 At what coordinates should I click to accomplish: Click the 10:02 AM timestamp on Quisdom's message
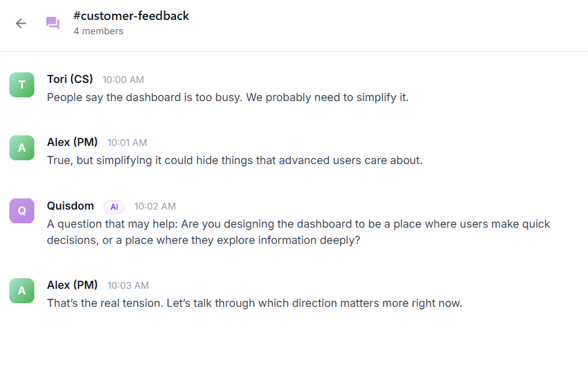pyautogui.click(x=155, y=206)
